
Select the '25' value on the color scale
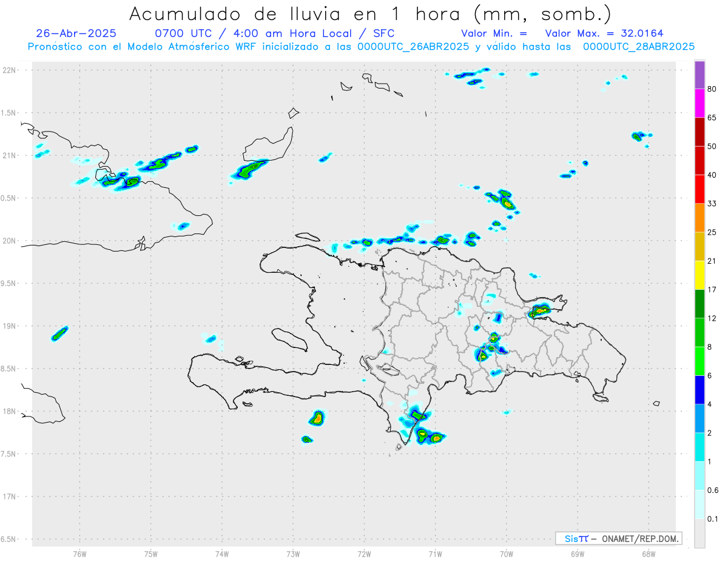coord(712,232)
